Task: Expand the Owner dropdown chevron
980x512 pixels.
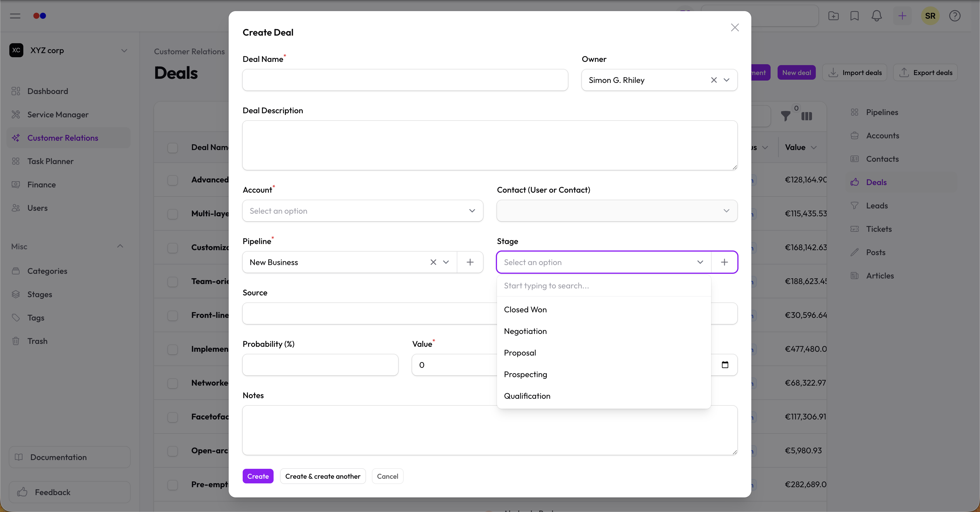Action: click(x=726, y=80)
